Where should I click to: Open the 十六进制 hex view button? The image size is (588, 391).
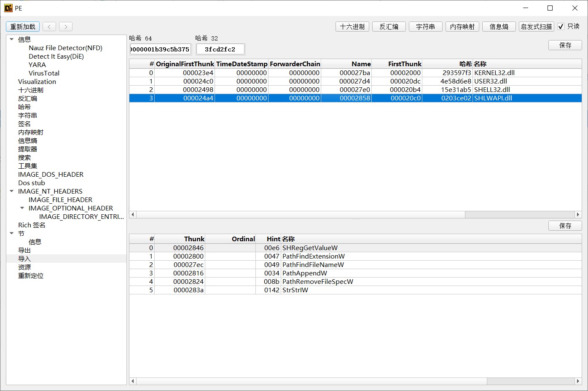352,27
